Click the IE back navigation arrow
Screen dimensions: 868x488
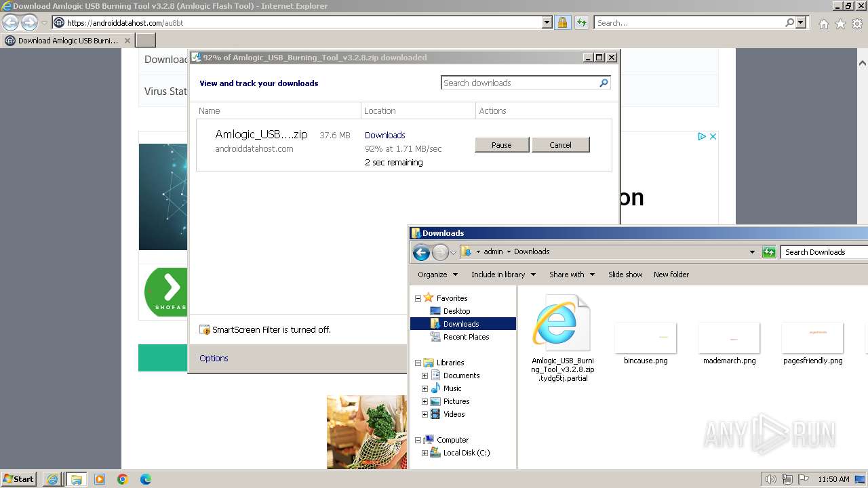(11, 23)
